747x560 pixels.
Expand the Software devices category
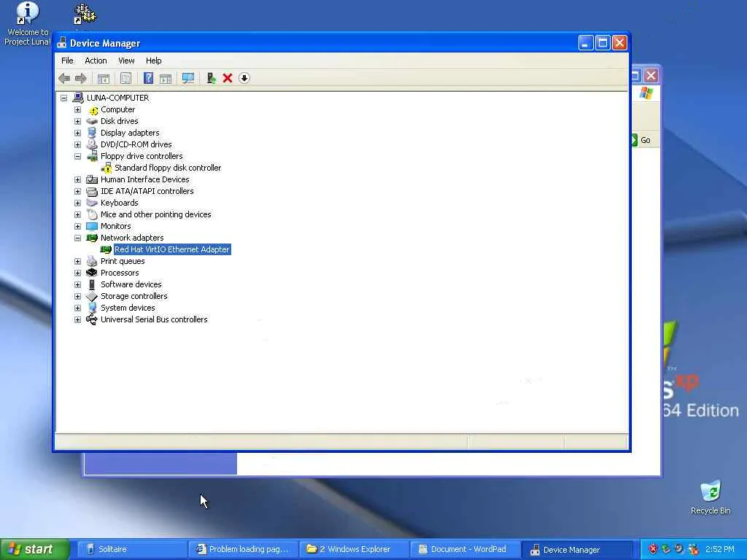tap(77, 285)
